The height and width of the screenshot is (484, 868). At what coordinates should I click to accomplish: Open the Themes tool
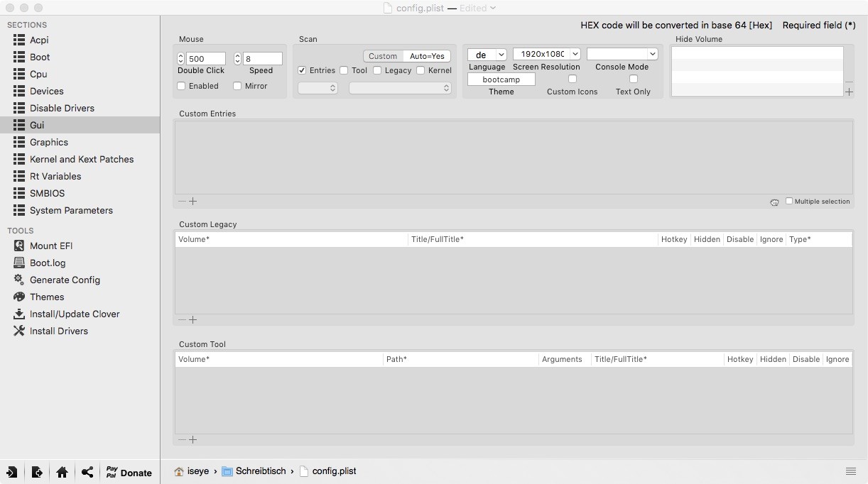pos(80,297)
